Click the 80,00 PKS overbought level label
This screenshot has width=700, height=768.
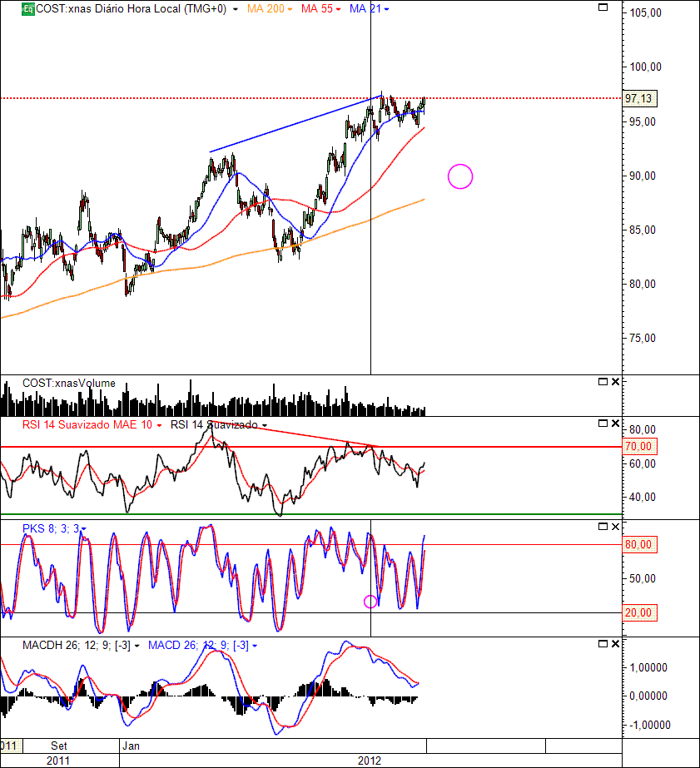point(639,545)
